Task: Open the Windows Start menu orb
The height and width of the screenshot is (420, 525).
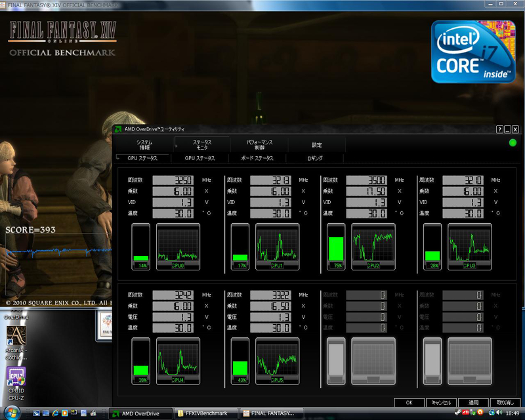Action: (x=12, y=413)
